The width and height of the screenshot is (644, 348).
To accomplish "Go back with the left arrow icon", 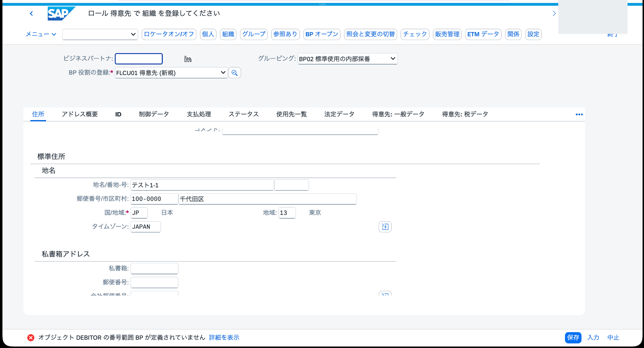I will point(31,13).
